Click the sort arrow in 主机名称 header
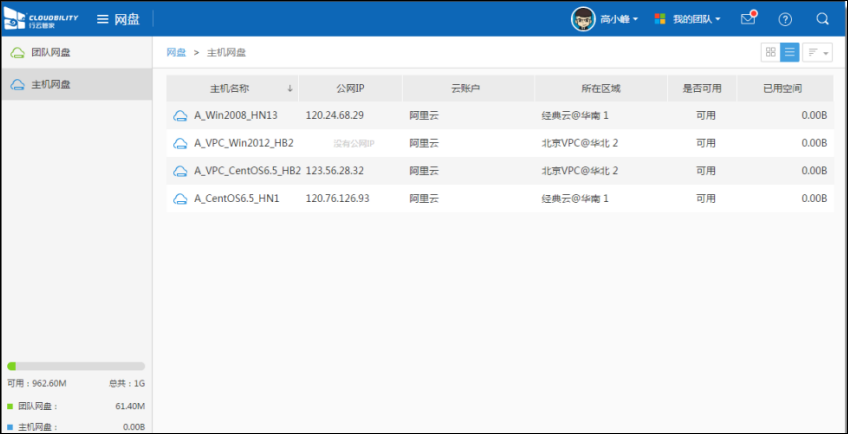Viewport: 848px width, 434px height. [290, 89]
